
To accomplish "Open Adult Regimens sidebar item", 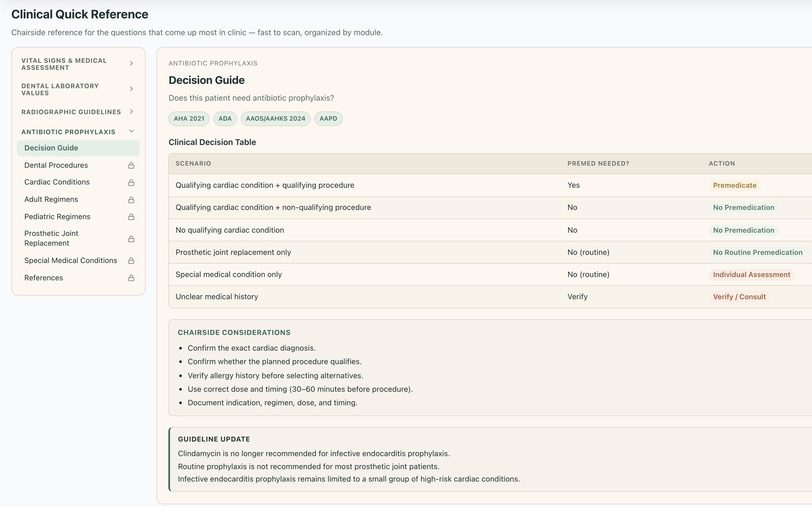I will 78,199.
